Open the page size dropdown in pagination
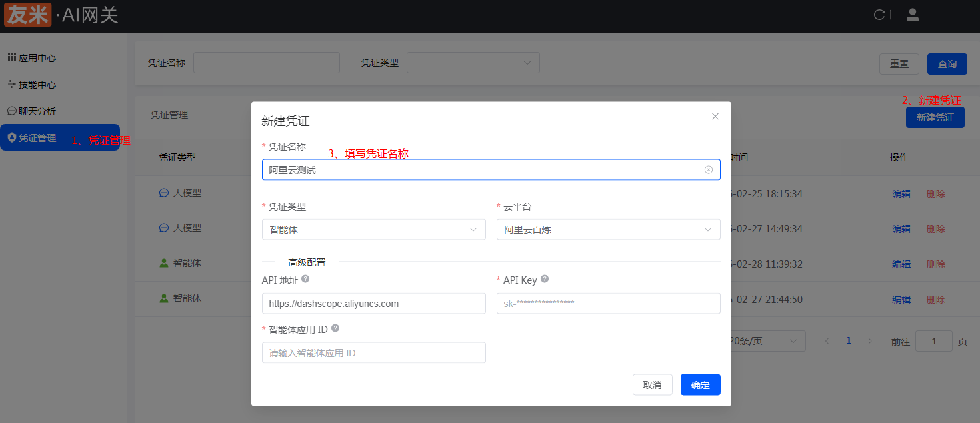The width and height of the screenshot is (980, 423). (767, 341)
